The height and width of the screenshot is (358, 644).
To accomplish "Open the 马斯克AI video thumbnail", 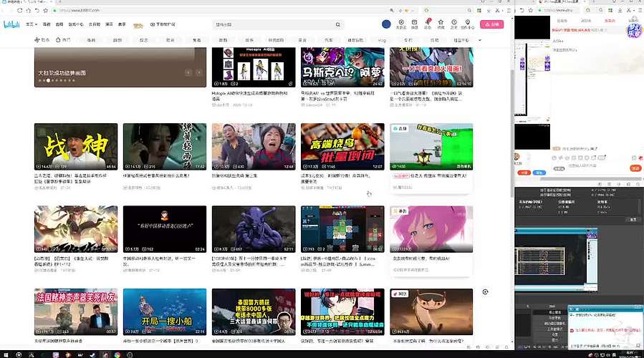I will (342, 67).
